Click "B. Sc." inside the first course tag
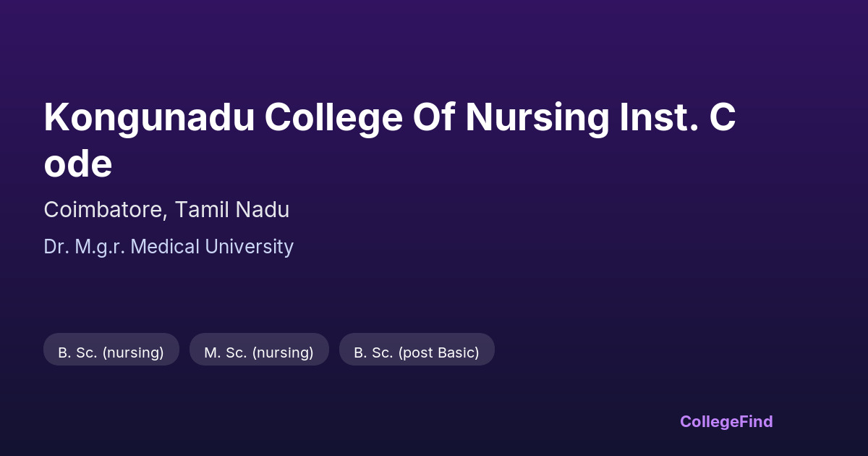 coord(77,352)
